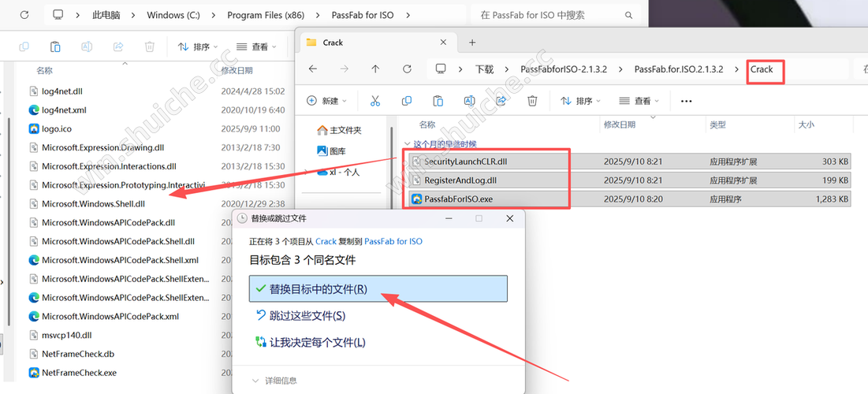The width and height of the screenshot is (868, 394).
Task: Click the rename icon in Crack window toolbar
Action: click(x=469, y=101)
